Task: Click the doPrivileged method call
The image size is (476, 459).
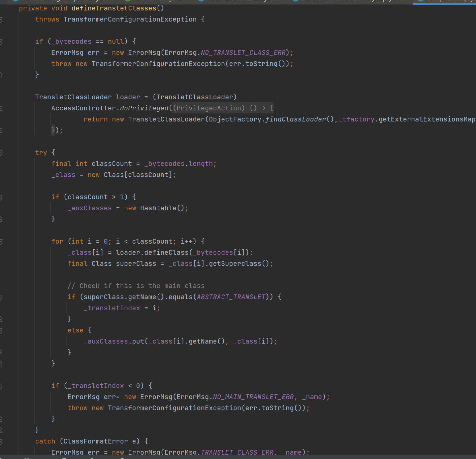Action: pos(144,108)
